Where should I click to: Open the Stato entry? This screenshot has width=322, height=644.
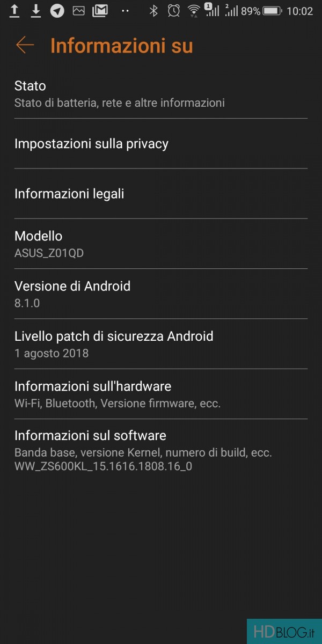coord(161,93)
